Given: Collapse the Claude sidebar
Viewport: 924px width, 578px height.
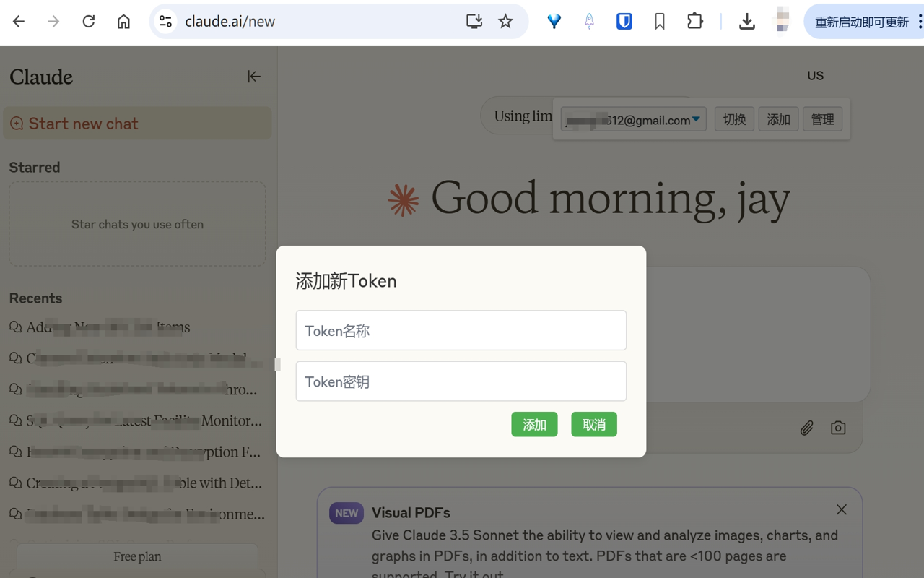Looking at the screenshot, I should tap(254, 76).
